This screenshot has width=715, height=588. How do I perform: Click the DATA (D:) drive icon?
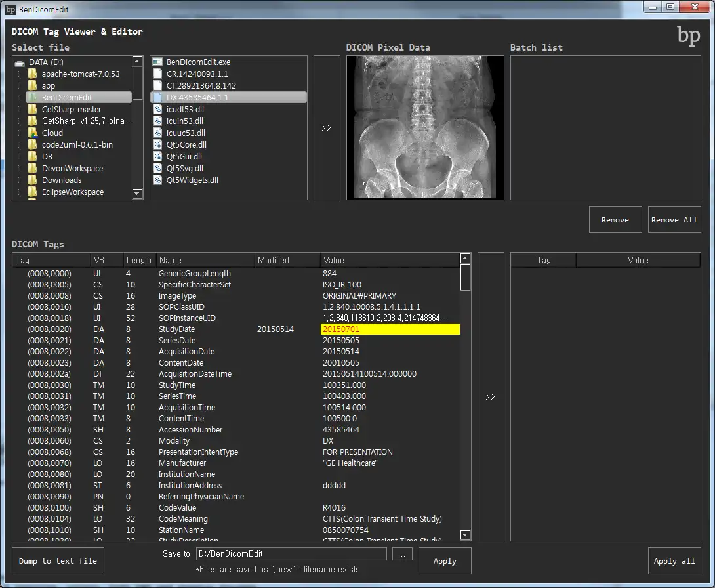click(20, 62)
